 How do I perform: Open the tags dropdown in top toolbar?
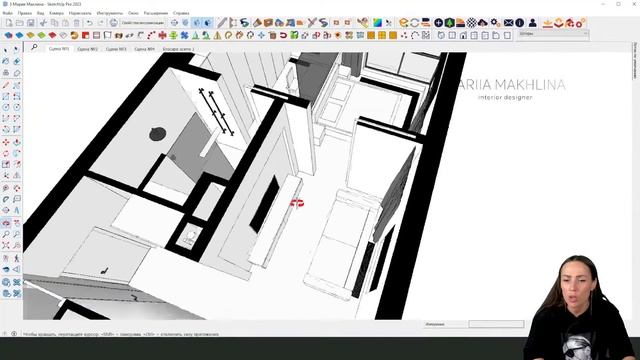[553, 34]
